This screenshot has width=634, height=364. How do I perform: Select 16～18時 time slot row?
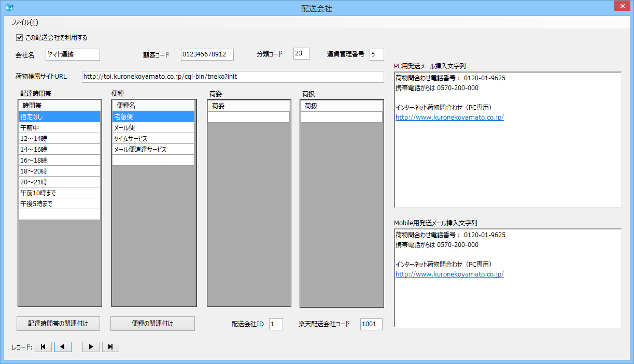pos(59,161)
